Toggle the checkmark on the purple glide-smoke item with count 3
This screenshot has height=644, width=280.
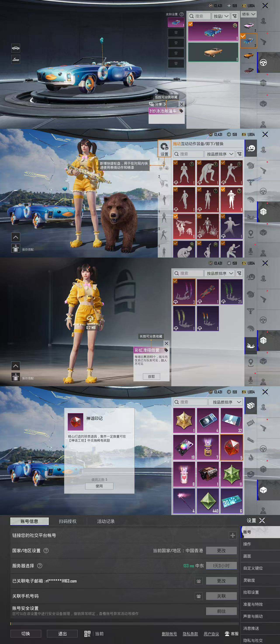pos(175,281)
